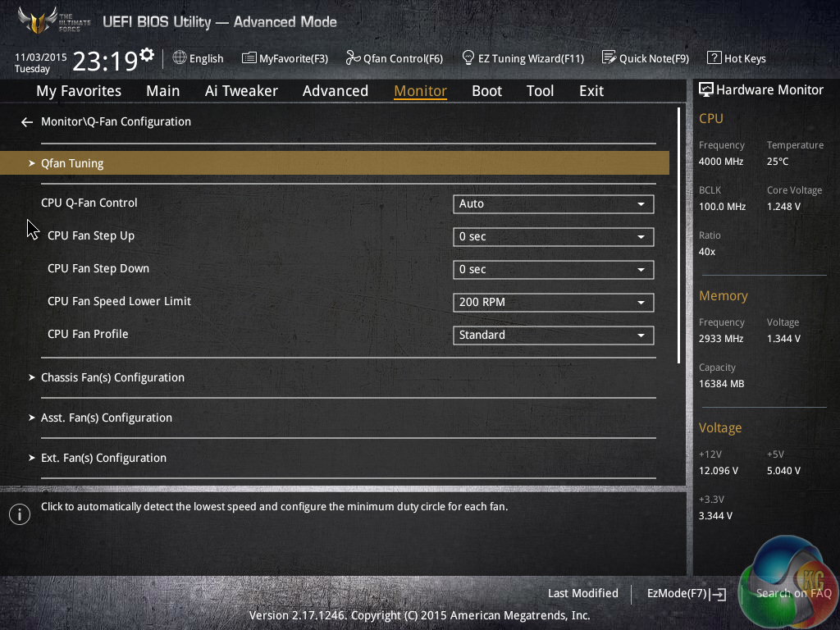
Task: Select the Monitor tab
Action: pyautogui.click(x=421, y=91)
